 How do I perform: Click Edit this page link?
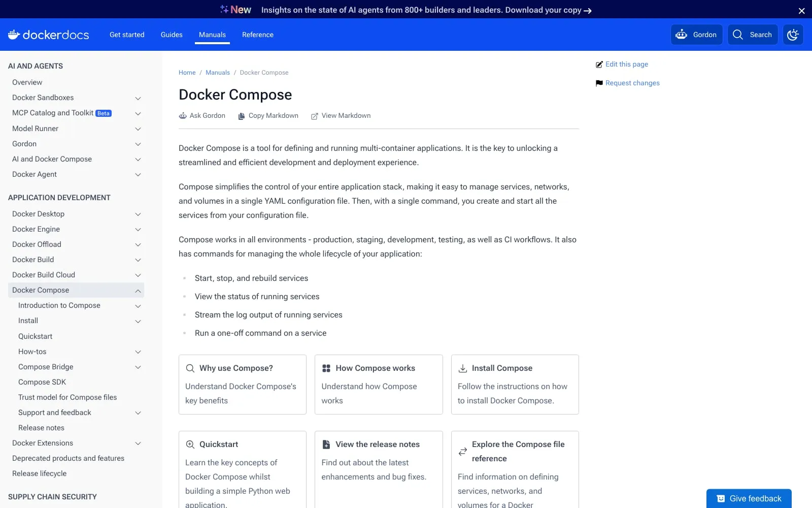tap(627, 65)
